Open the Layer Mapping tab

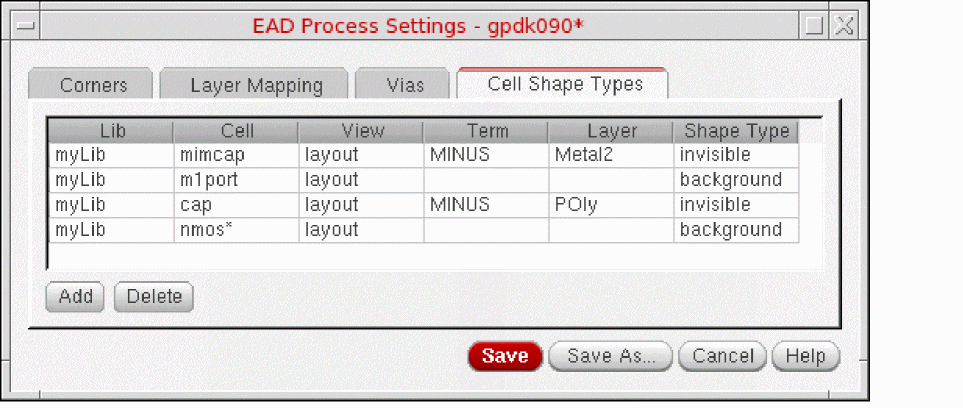tap(256, 85)
